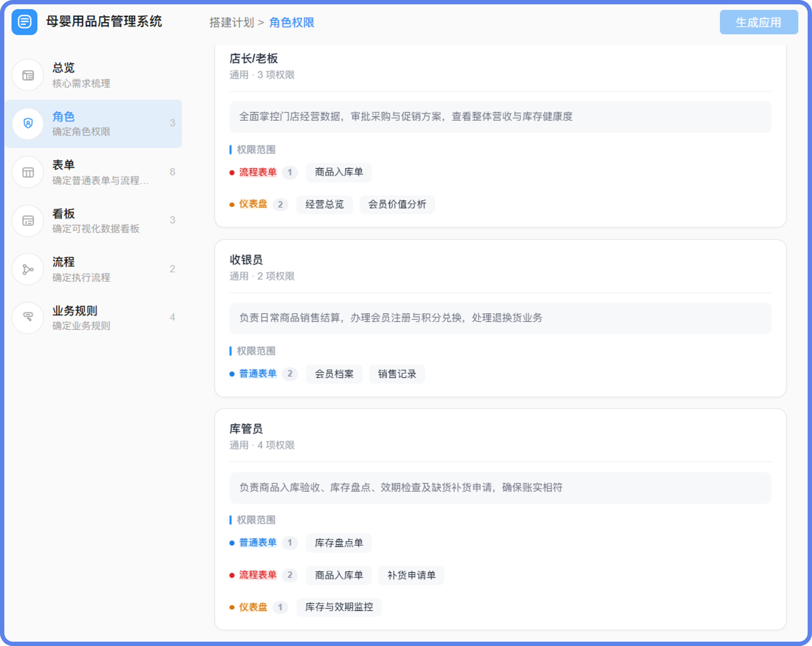Click the 店长/老板 description text box
This screenshot has width=812, height=646.
coord(500,117)
